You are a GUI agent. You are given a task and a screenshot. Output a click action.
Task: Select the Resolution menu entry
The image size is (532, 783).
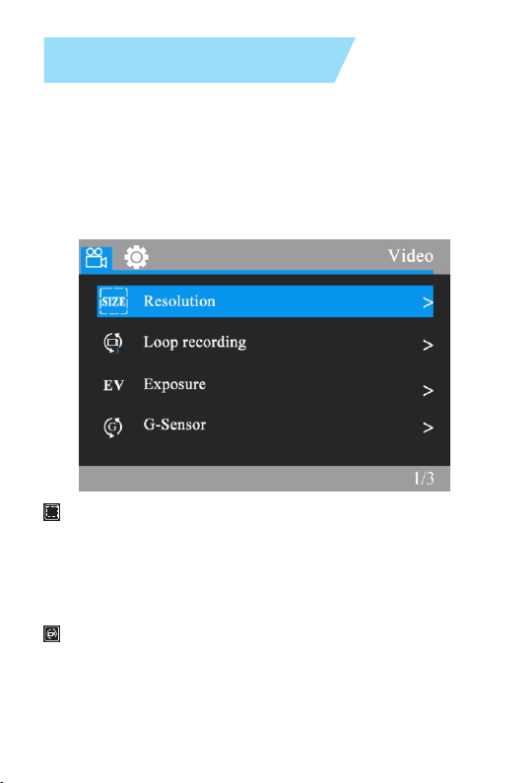coord(265,301)
